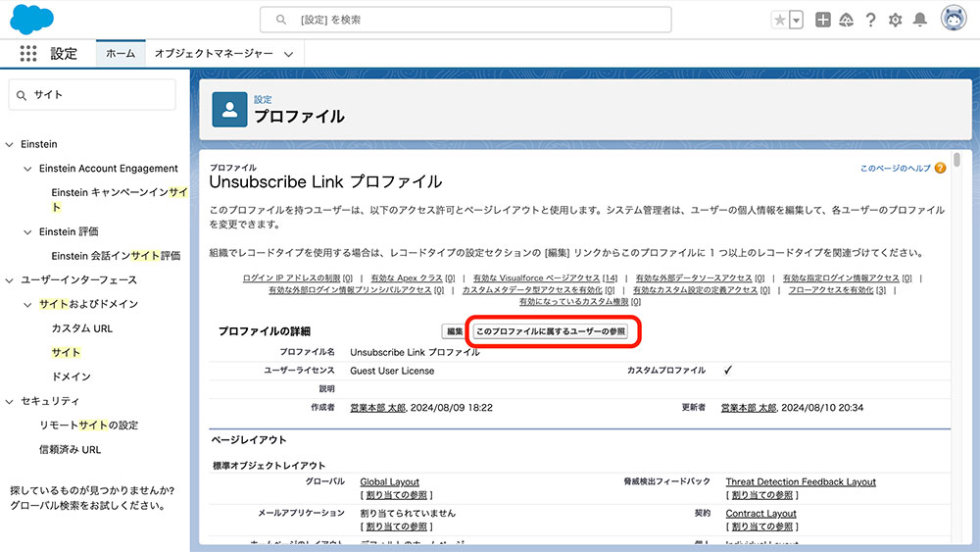
Task: Open the Contract Layout link
Action: tap(760, 513)
